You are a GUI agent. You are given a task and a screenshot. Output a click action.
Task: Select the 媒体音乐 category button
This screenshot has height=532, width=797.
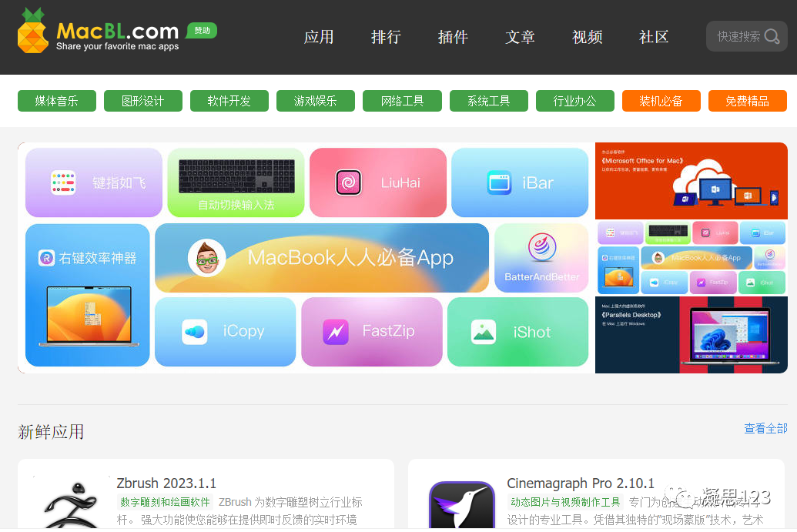tap(57, 101)
